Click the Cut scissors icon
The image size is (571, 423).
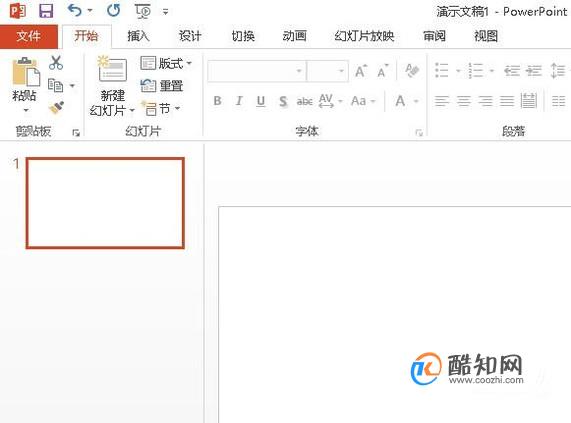[56, 63]
